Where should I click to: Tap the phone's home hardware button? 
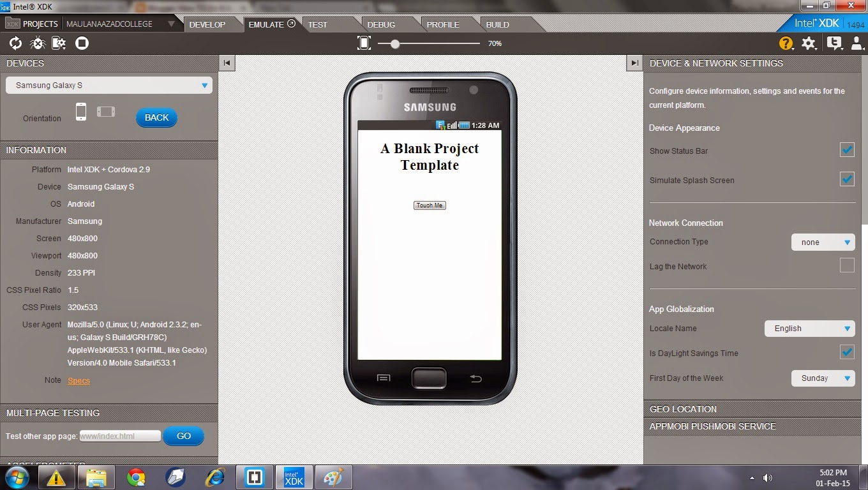[429, 378]
